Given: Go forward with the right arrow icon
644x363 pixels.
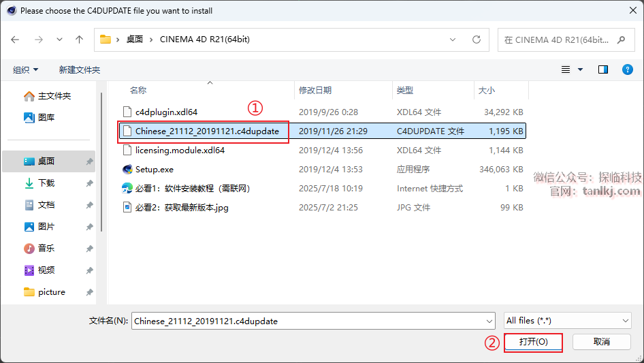Looking at the screenshot, I should (x=39, y=40).
